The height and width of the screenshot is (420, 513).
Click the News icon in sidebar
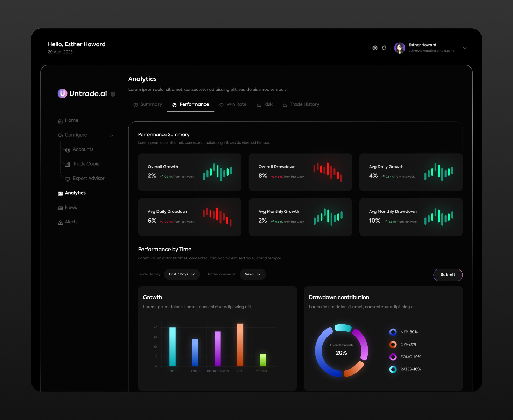tap(60, 207)
